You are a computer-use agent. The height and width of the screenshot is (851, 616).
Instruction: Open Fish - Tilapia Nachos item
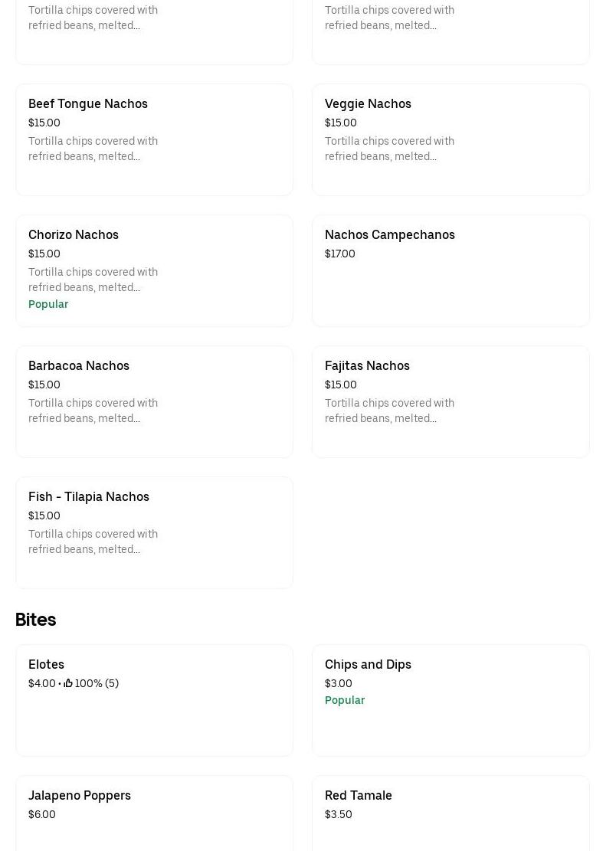click(89, 497)
